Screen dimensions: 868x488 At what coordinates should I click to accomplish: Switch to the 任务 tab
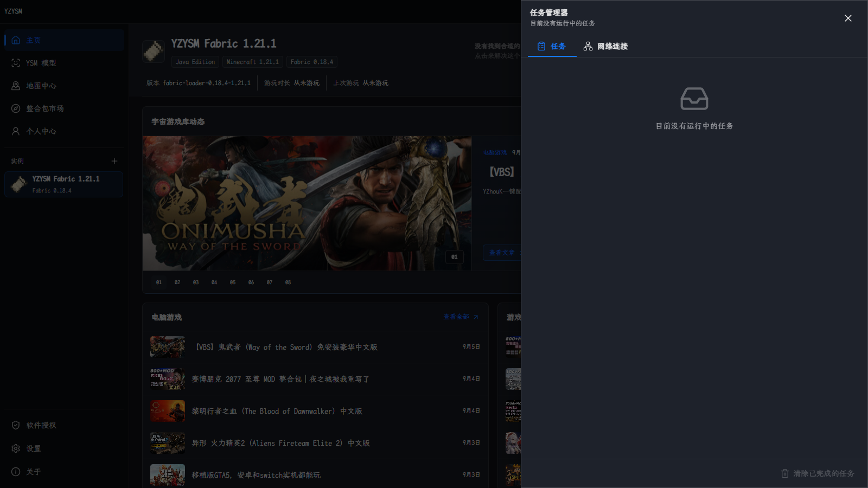[x=552, y=47]
